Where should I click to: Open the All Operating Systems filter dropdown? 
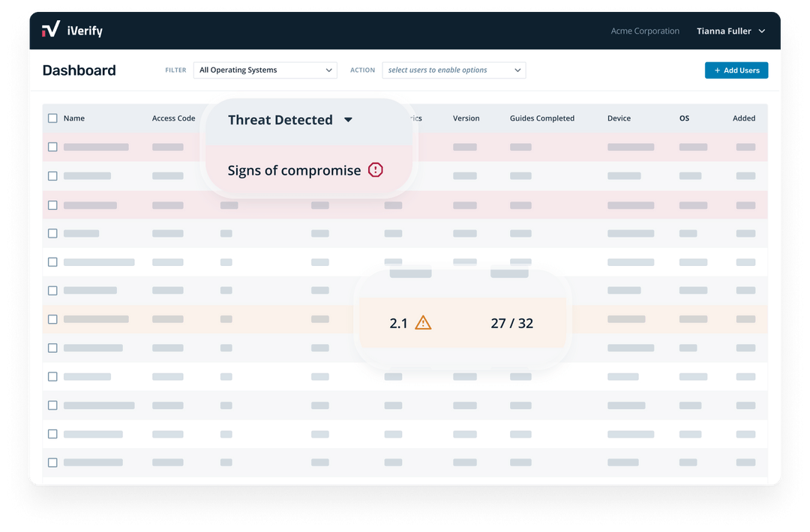265,70
